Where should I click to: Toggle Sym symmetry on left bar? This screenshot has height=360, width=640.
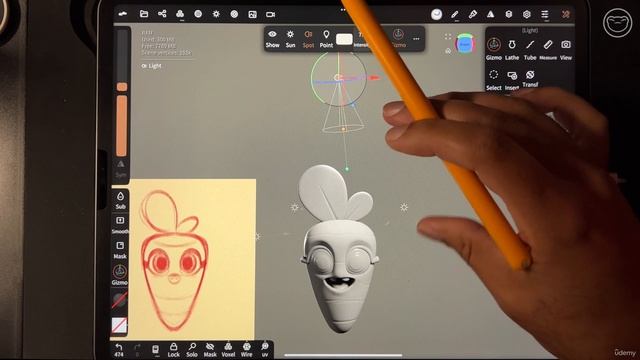(x=121, y=169)
